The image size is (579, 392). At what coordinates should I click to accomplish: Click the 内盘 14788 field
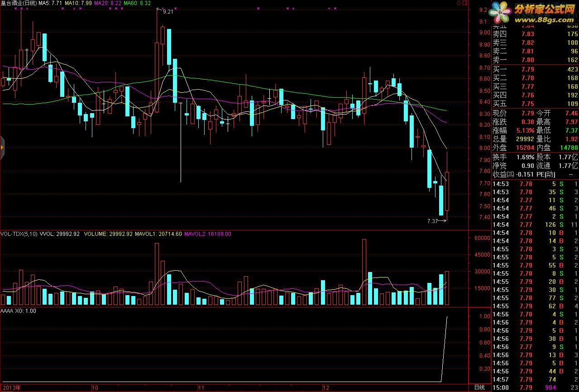coord(557,148)
